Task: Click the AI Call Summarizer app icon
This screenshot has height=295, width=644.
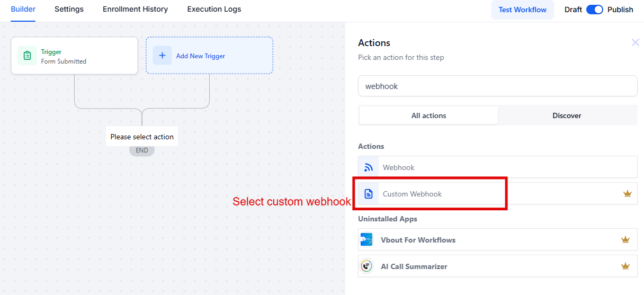Action: 366,266
